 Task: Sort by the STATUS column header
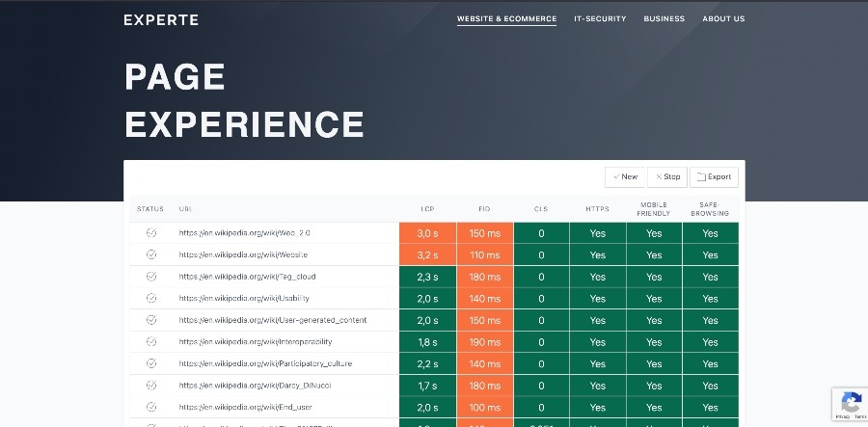[x=150, y=209]
